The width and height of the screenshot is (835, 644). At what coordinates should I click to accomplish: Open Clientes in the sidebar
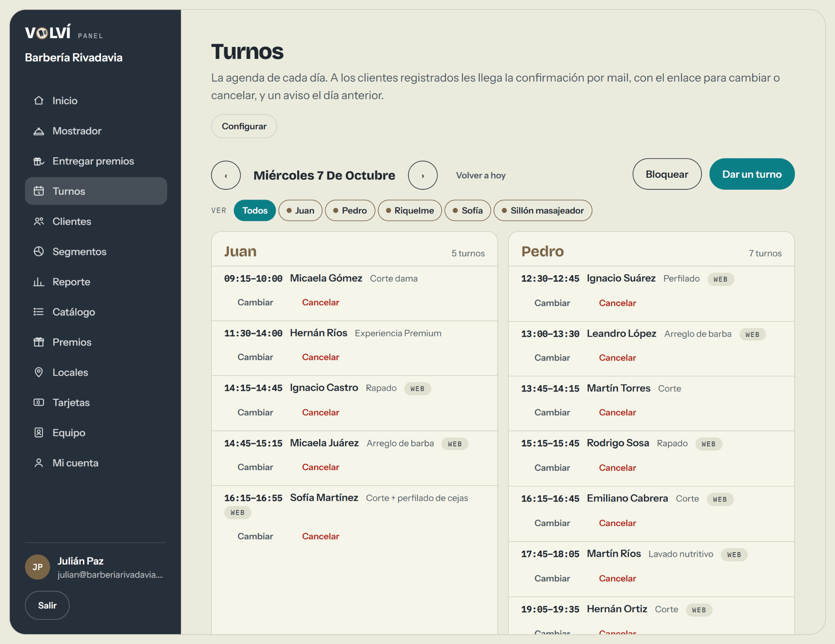click(x=96, y=221)
